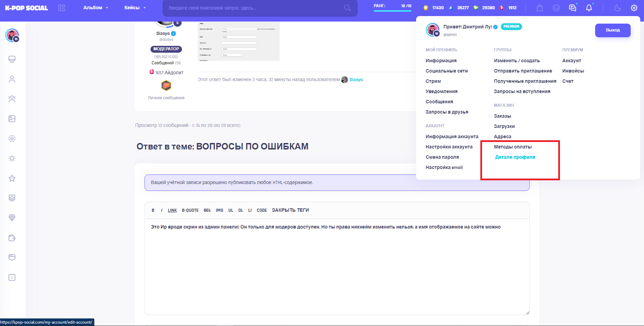Open photos icon in left sidebar
Image resolution: width=644 pixels, height=326 pixels.
12,119
